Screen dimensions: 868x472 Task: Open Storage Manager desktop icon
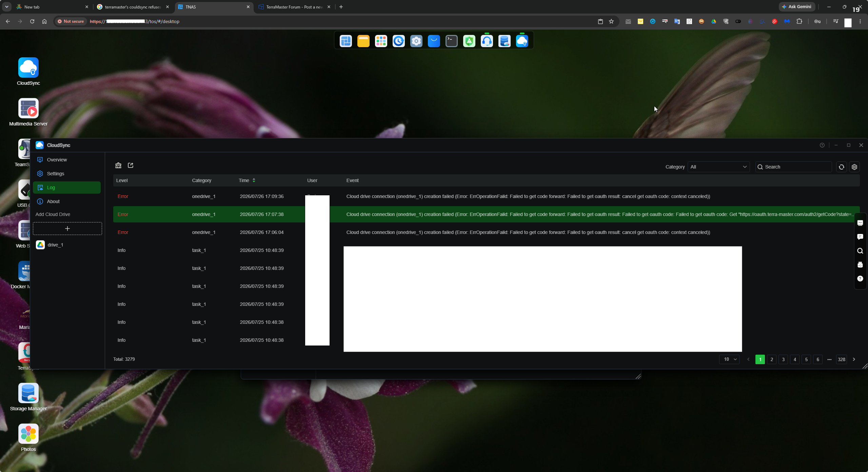[28, 397]
